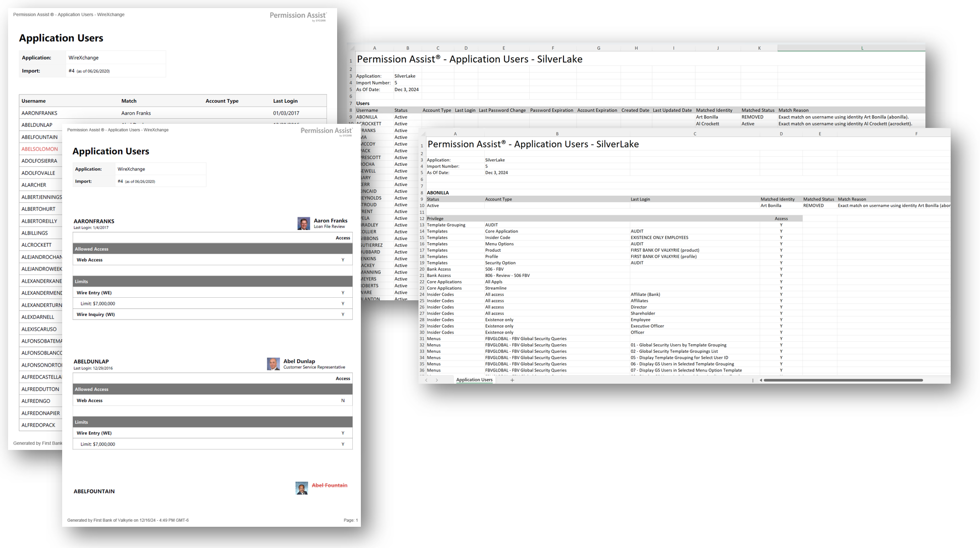Click the scroll-left arrow of horizontal scrollbar
Viewport: 980px width, 548px height.
tap(761, 380)
